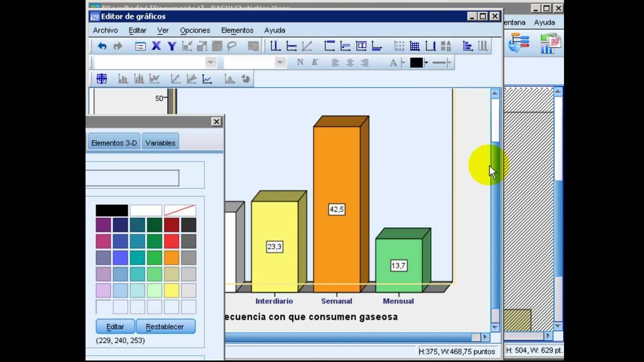Click the Restablecer button

tap(165, 326)
